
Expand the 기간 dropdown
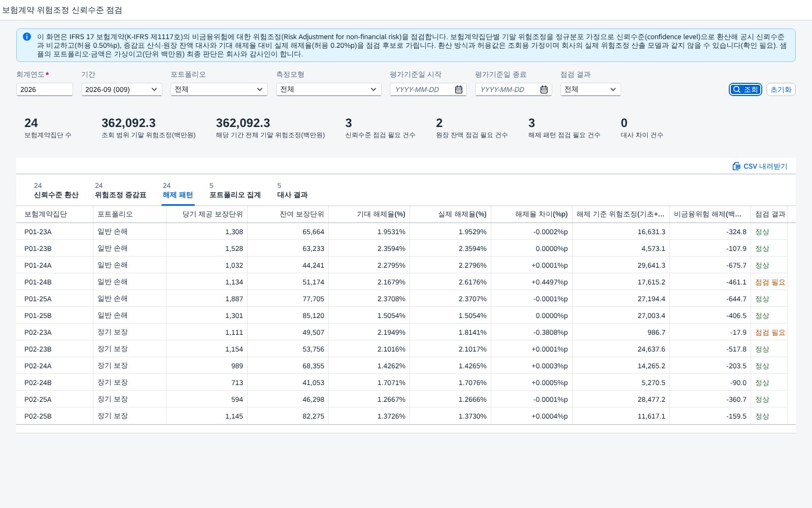[x=154, y=89]
